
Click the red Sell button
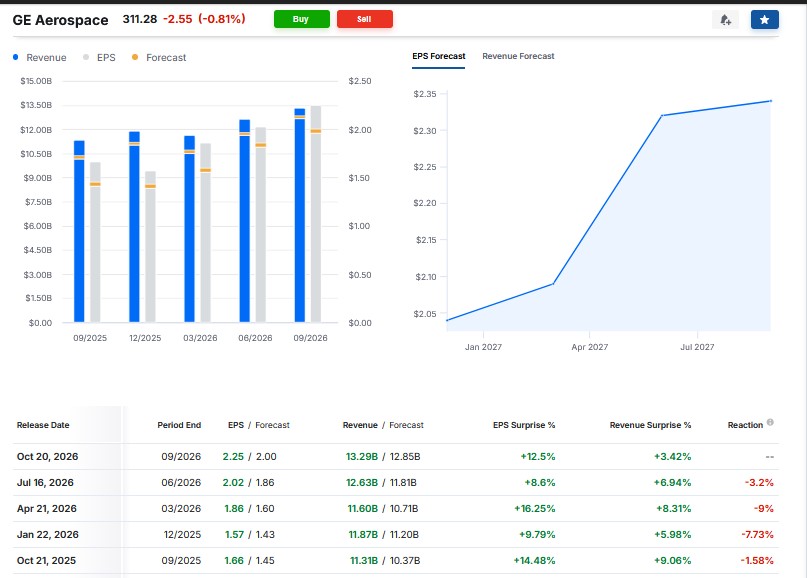365,19
